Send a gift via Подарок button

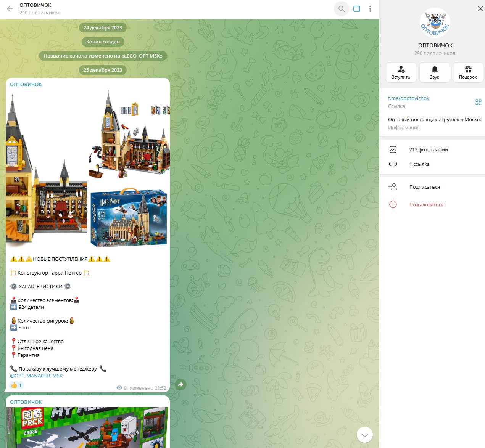click(x=468, y=72)
